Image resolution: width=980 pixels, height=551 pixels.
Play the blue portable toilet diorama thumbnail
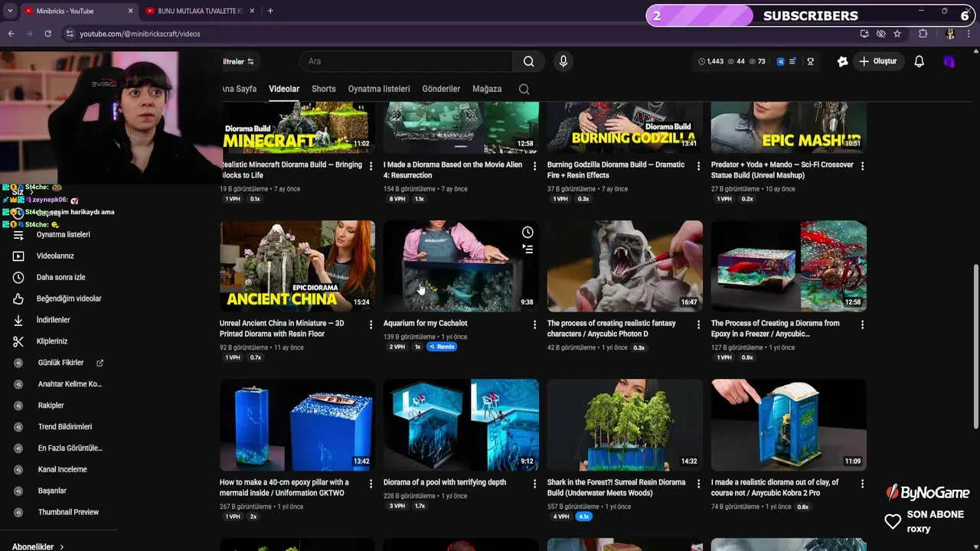click(789, 425)
